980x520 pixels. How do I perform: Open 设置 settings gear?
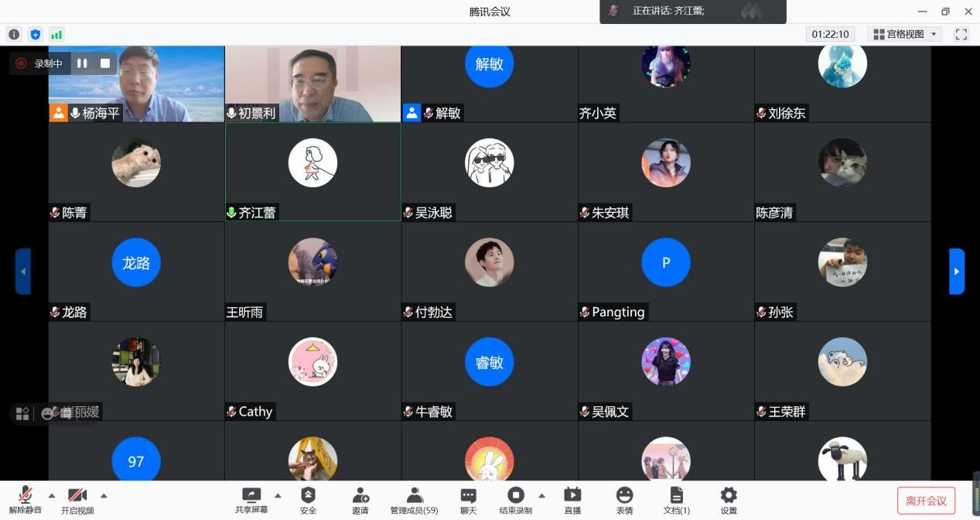729,500
